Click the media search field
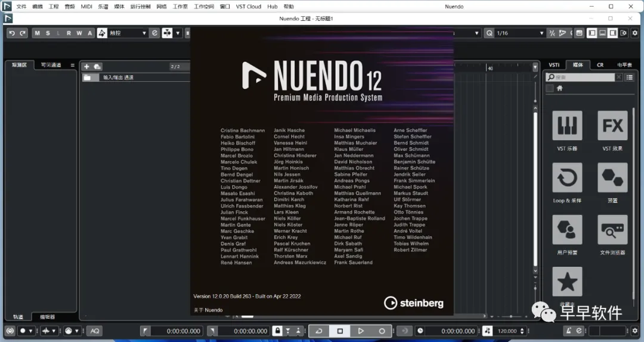 (580, 77)
